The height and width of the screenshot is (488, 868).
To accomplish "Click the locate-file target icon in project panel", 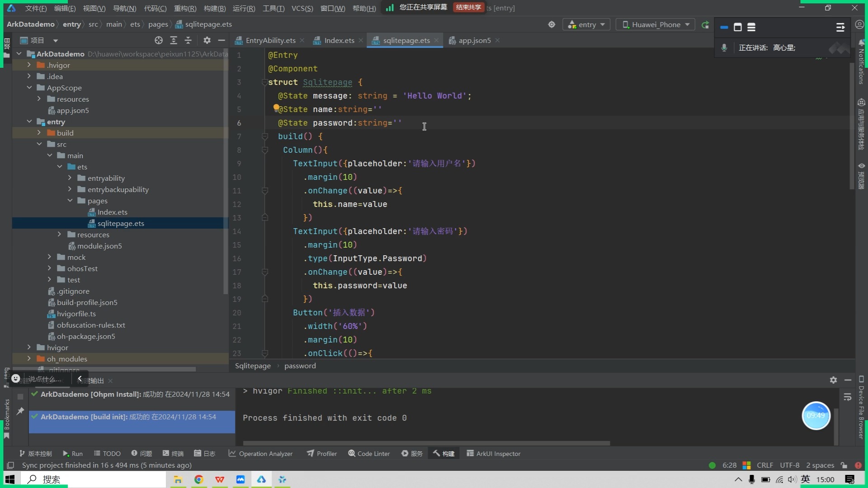I will 159,41.
